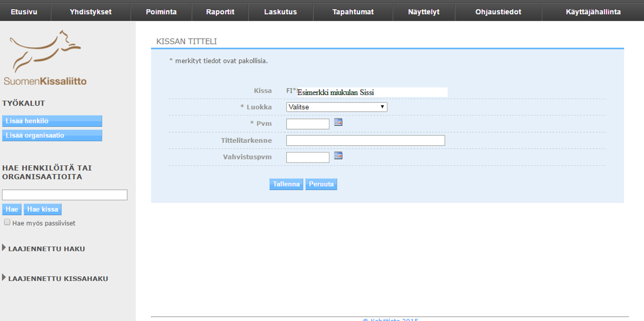The image size is (644, 321).
Task: Open the Raportit menu
Action: 220,12
